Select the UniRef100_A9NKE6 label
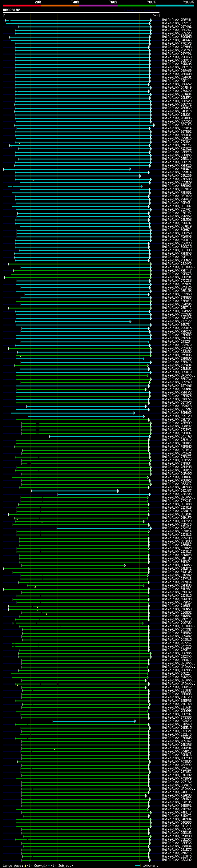Screen dimensions: 197x868 tap(176, 165)
